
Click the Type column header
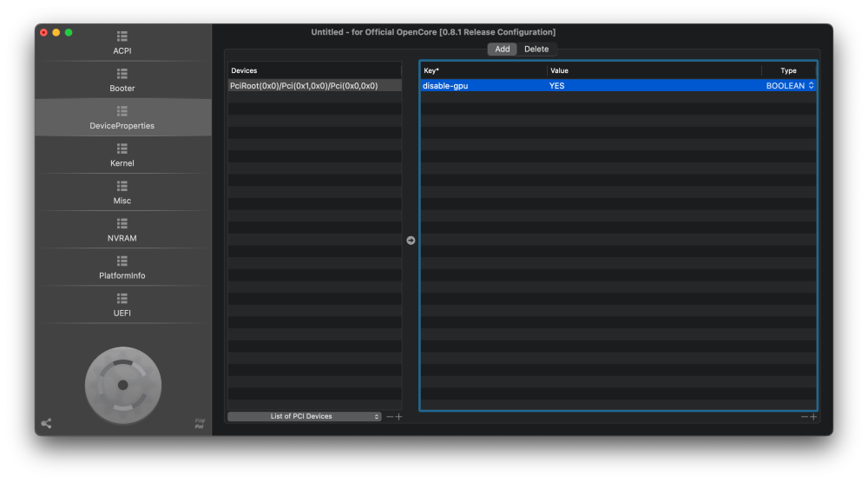click(788, 70)
